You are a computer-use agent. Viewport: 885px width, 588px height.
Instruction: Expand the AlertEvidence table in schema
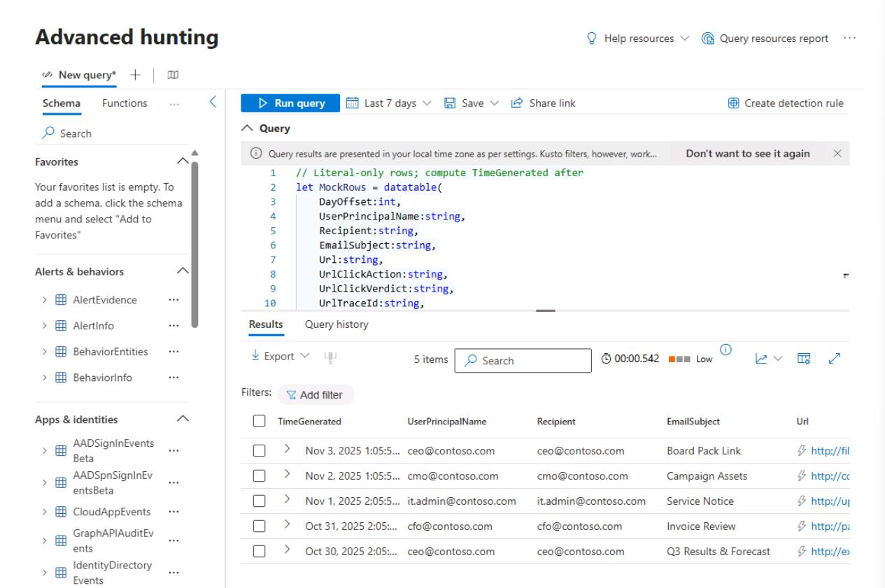coord(43,300)
